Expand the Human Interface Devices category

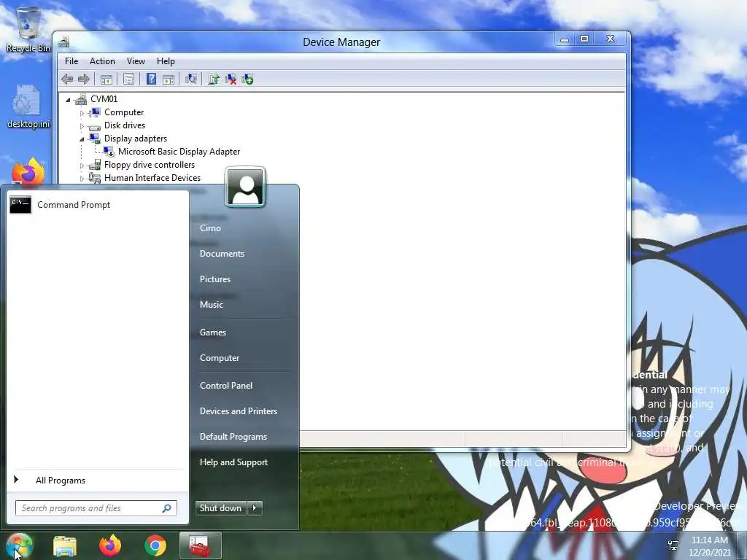click(x=82, y=179)
